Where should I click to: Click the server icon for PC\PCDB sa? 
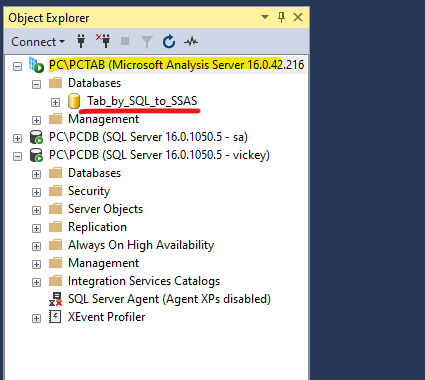pos(36,137)
